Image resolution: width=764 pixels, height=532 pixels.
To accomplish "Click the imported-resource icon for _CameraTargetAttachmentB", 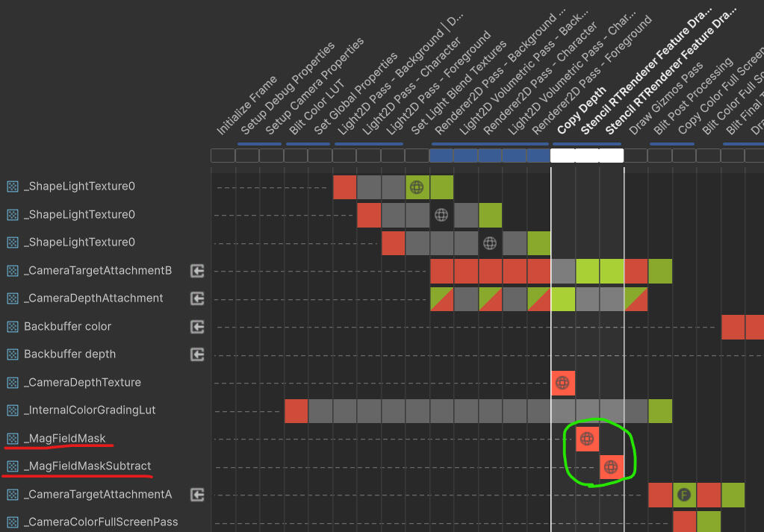I will (x=197, y=271).
